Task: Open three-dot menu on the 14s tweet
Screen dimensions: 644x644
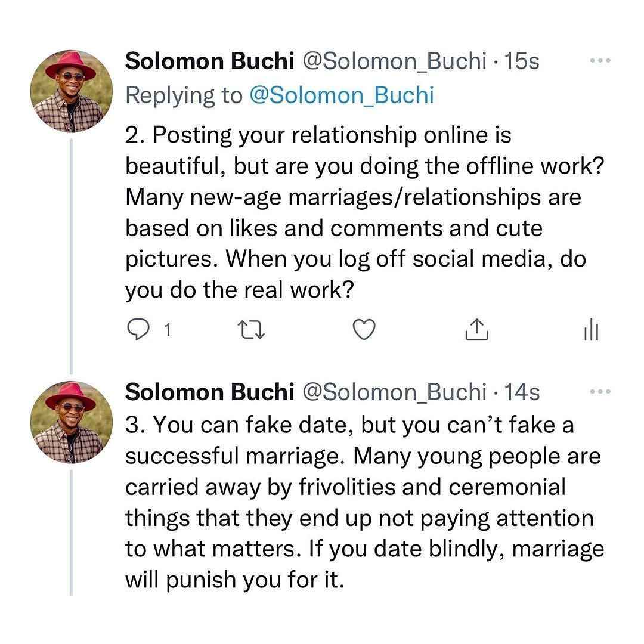Action: pyautogui.click(x=600, y=391)
